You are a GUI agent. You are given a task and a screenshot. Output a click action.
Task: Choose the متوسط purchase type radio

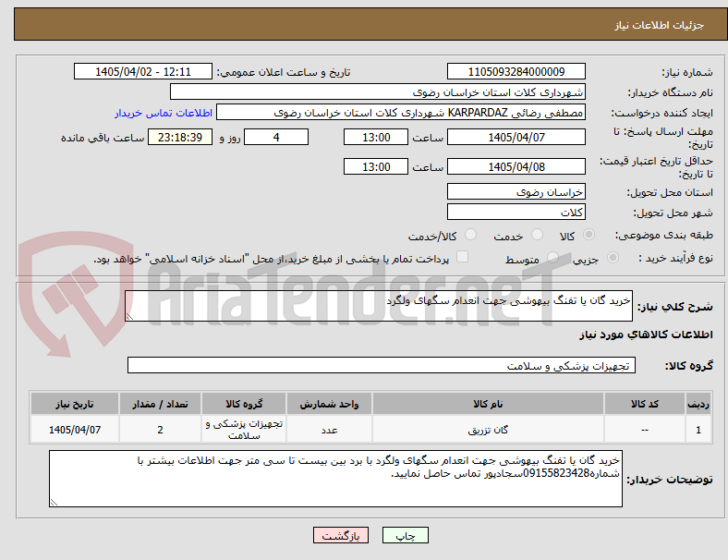[552, 257]
